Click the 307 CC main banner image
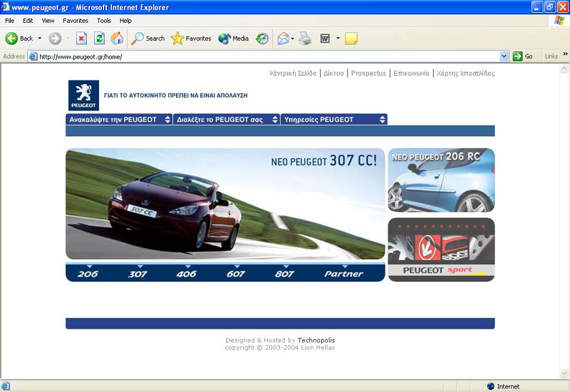This screenshot has width=570, height=392. 225,204
